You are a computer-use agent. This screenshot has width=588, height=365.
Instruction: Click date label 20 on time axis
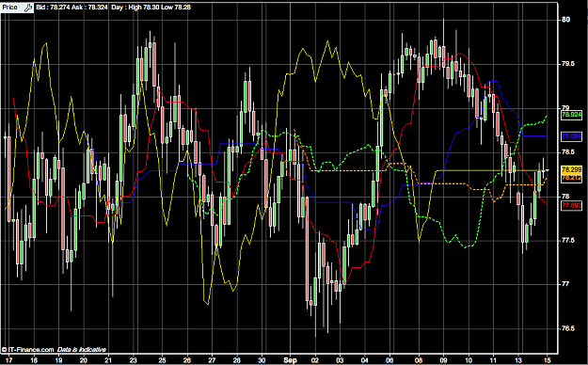[x=83, y=360]
